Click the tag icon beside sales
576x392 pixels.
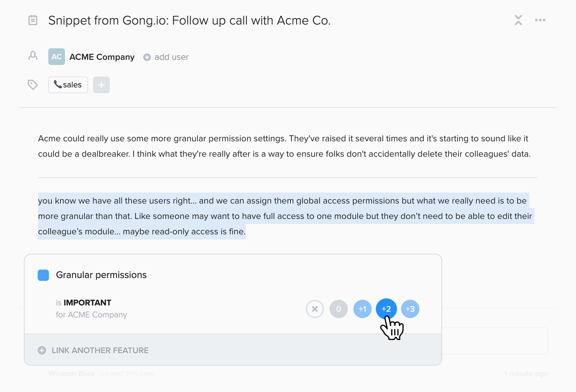33,84
